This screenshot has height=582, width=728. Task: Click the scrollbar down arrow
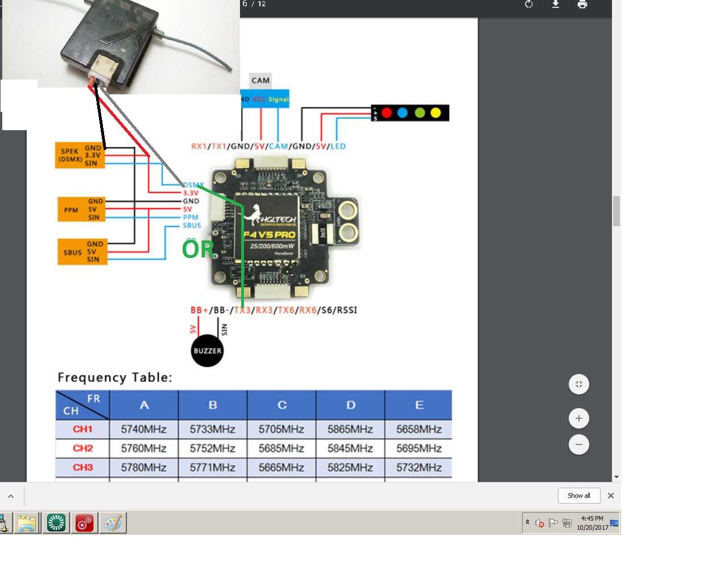tap(617, 477)
